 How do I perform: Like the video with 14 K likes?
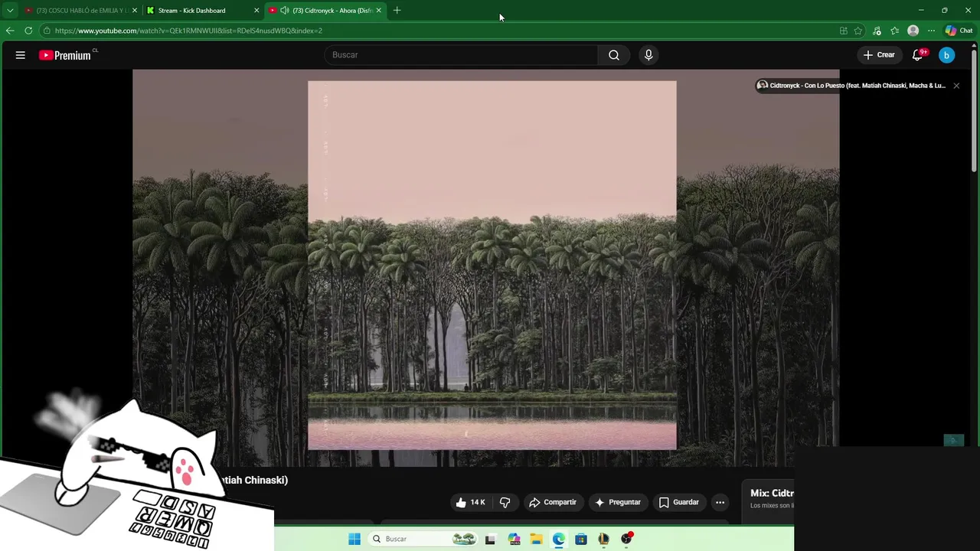point(471,502)
